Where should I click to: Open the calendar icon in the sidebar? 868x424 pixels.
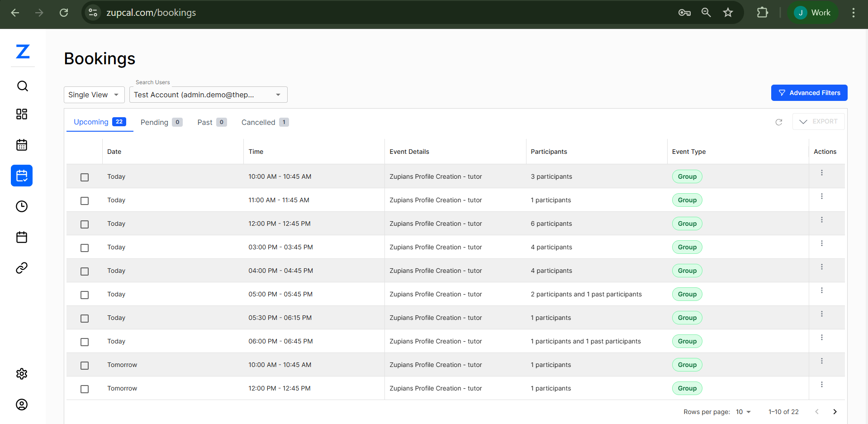(22, 145)
